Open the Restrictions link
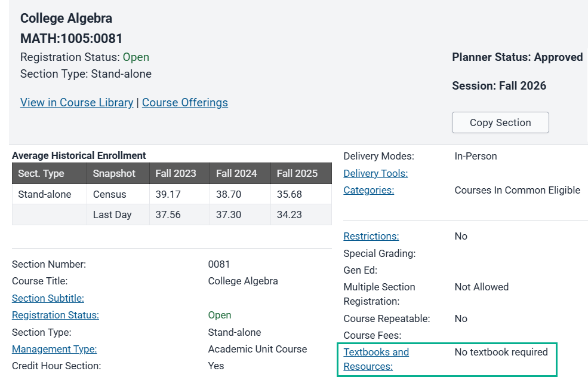The height and width of the screenshot is (377, 588). [371, 236]
